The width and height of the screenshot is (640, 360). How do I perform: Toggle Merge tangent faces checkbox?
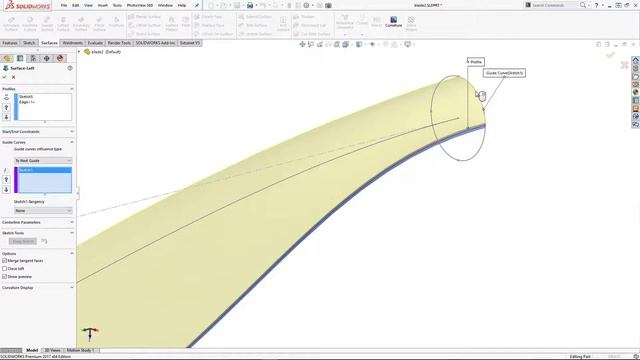[4, 260]
